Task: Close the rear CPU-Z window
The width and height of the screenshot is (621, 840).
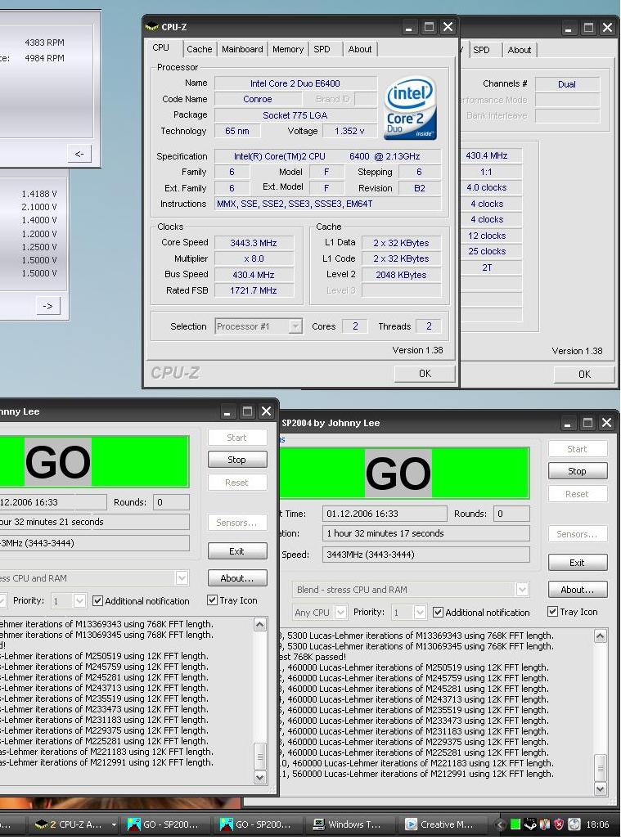Action: click(607, 28)
